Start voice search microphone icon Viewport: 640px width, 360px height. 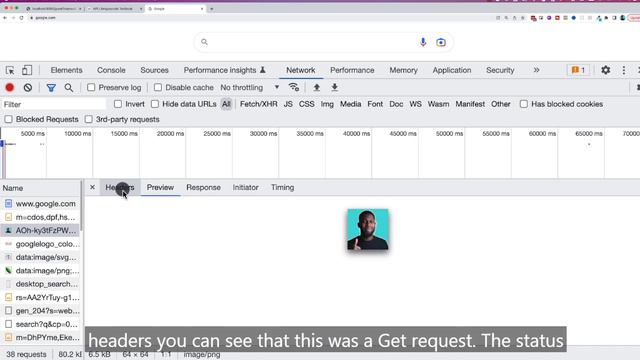point(423,42)
